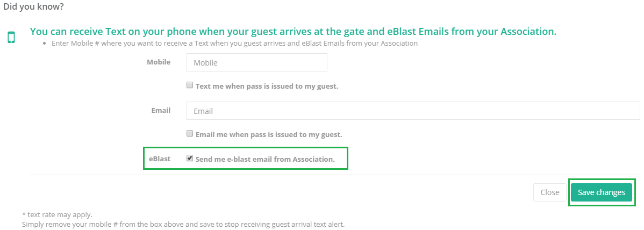
Task: Click "Send me e-blast email from Association" text
Action: pyautogui.click(x=265, y=159)
